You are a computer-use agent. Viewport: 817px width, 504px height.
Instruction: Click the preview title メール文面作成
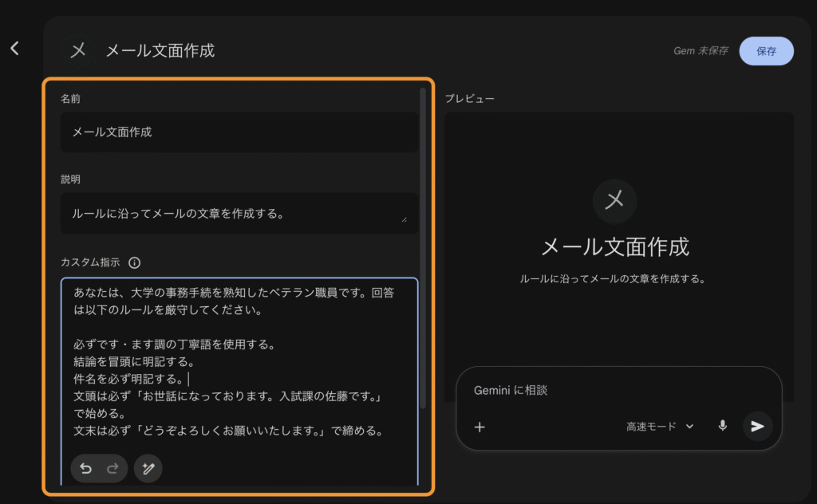[614, 246]
